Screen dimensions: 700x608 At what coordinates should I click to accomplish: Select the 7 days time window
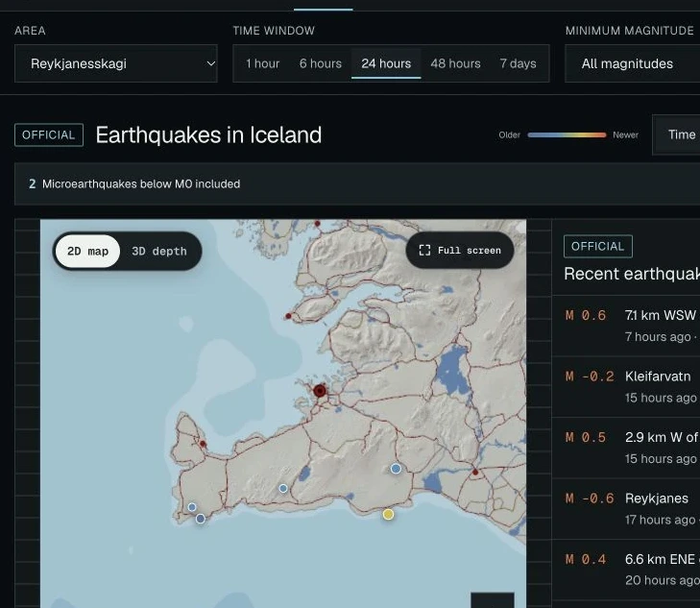518,63
